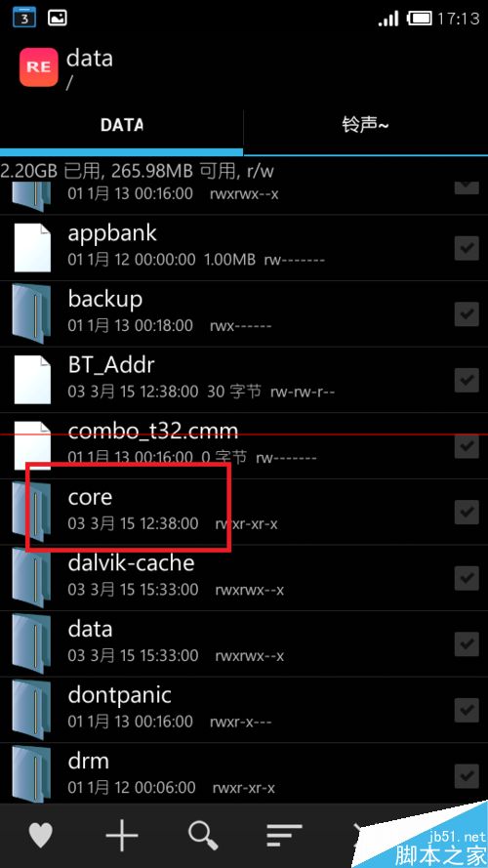Tap the red RE app logo

click(x=39, y=67)
